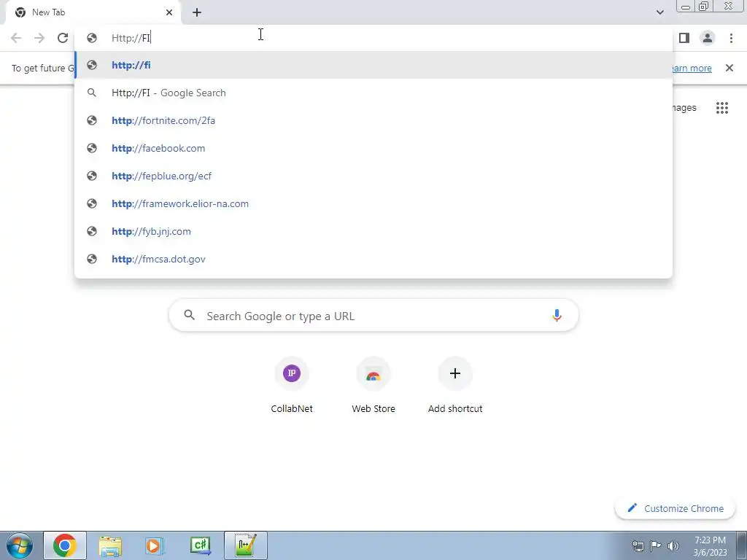The width and height of the screenshot is (747, 560).
Task: Click the magnifier icon in Google search box
Action: click(x=189, y=315)
